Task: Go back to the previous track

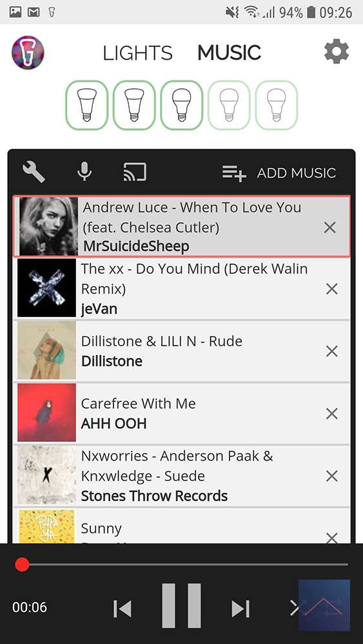Action: click(x=123, y=609)
